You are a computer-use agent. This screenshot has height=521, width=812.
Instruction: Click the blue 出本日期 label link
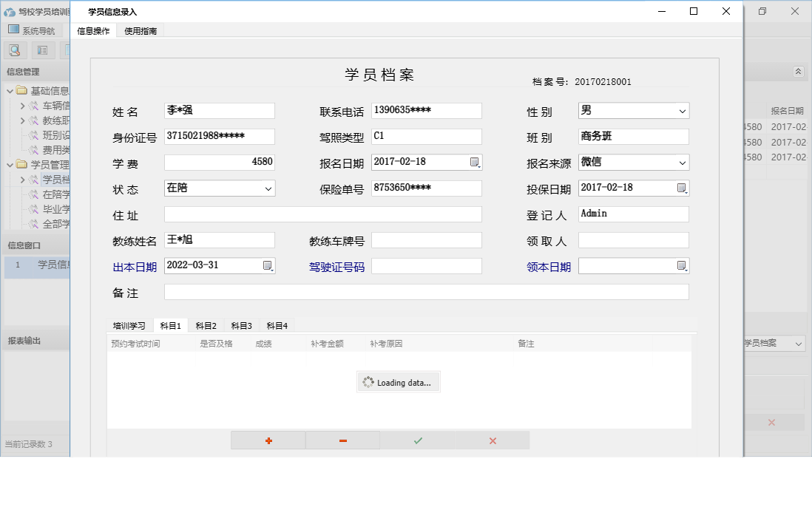[134, 267]
